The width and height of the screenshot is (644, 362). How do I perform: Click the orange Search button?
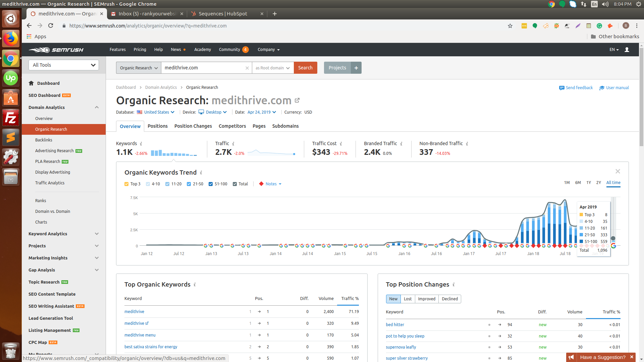(305, 68)
